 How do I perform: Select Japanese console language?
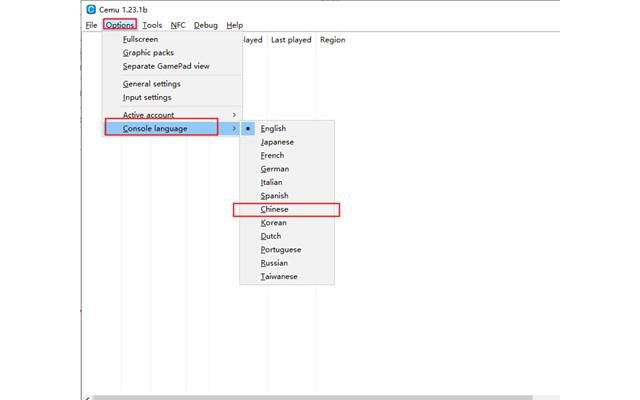click(x=287, y=142)
